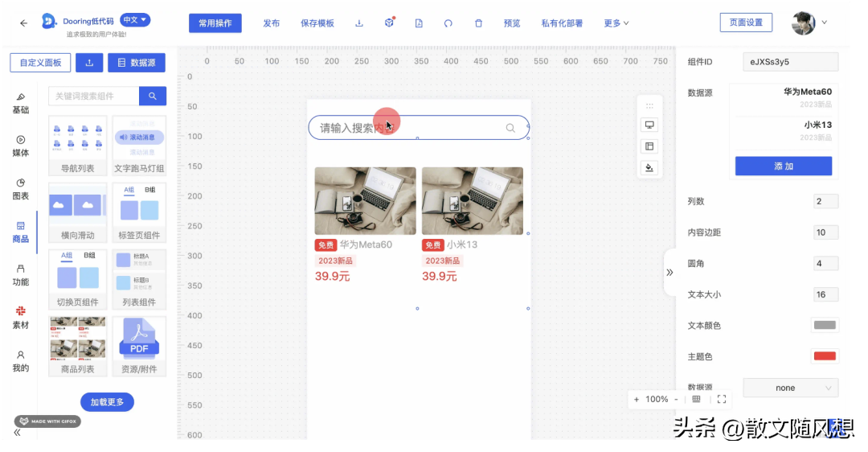
Task: Click the user avatar picture
Action: 803,23
